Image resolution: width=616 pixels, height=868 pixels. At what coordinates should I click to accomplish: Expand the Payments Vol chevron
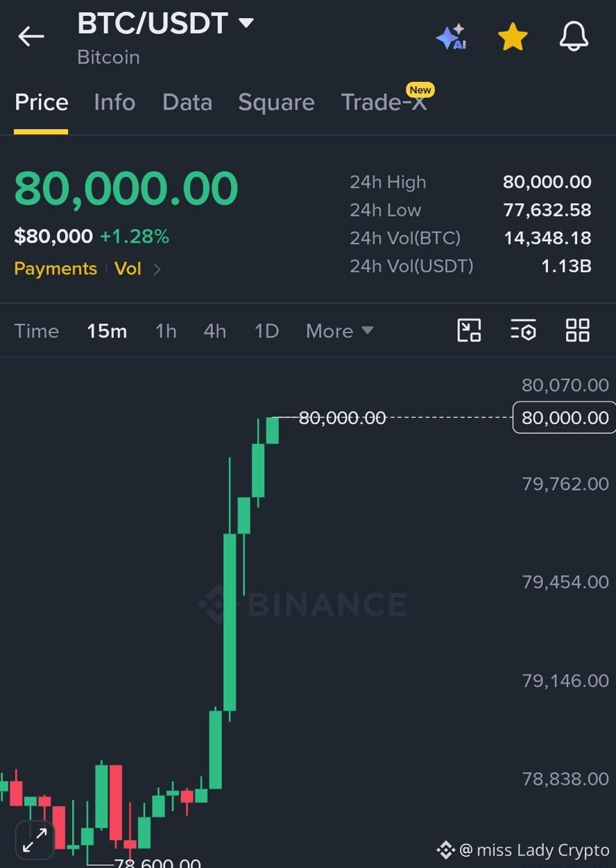pyautogui.click(x=157, y=269)
